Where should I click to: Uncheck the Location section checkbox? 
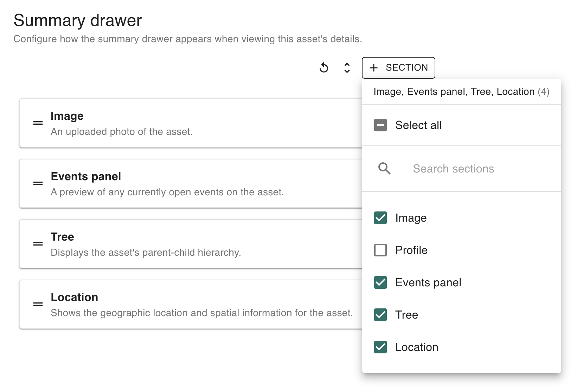point(380,347)
